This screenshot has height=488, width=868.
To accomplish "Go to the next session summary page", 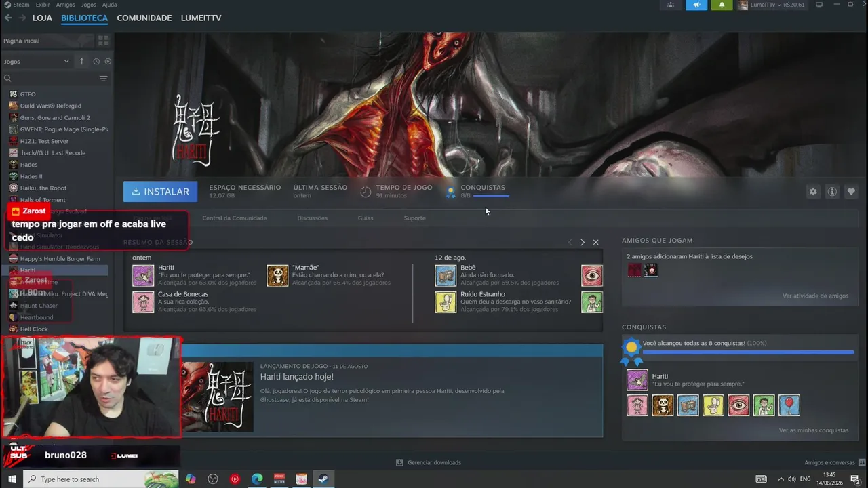I will (582, 242).
